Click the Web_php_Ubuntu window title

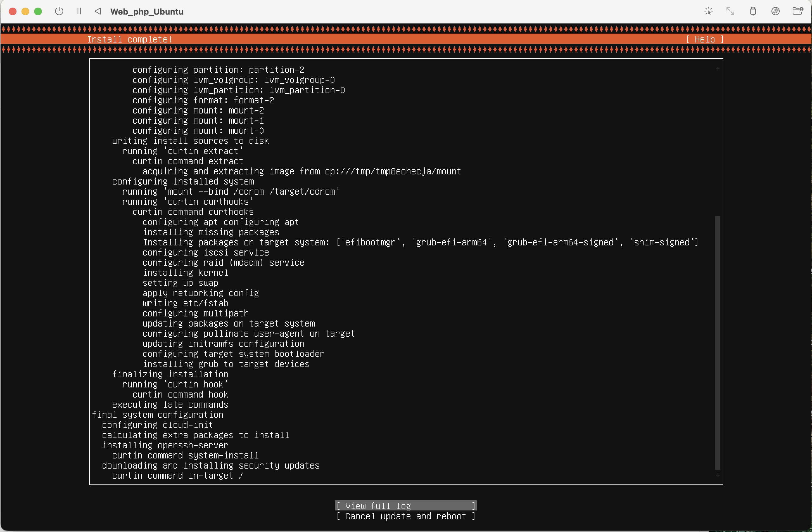point(147,12)
